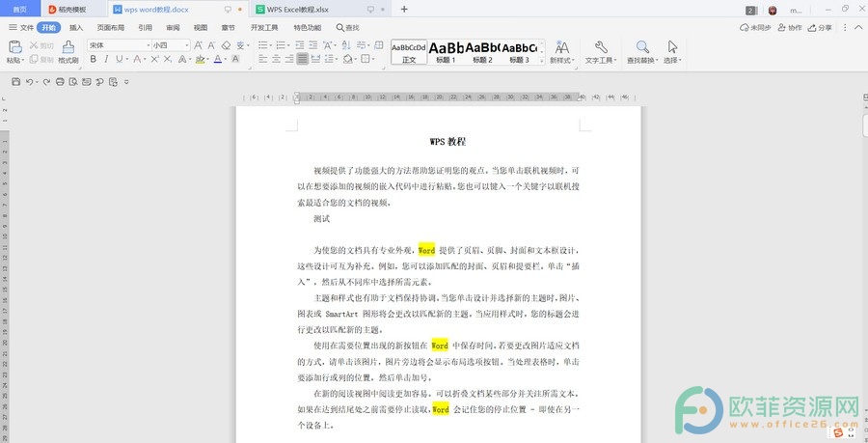Click the user account avatar

773,10
